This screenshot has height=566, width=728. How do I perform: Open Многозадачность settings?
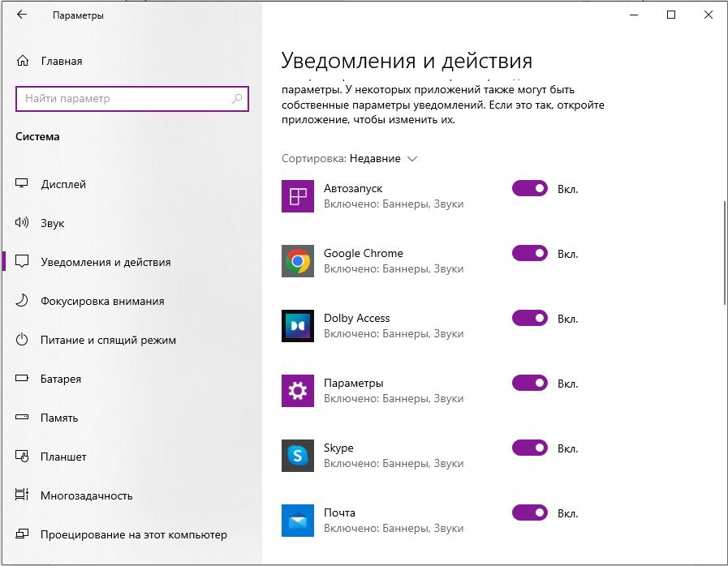(x=131, y=495)
